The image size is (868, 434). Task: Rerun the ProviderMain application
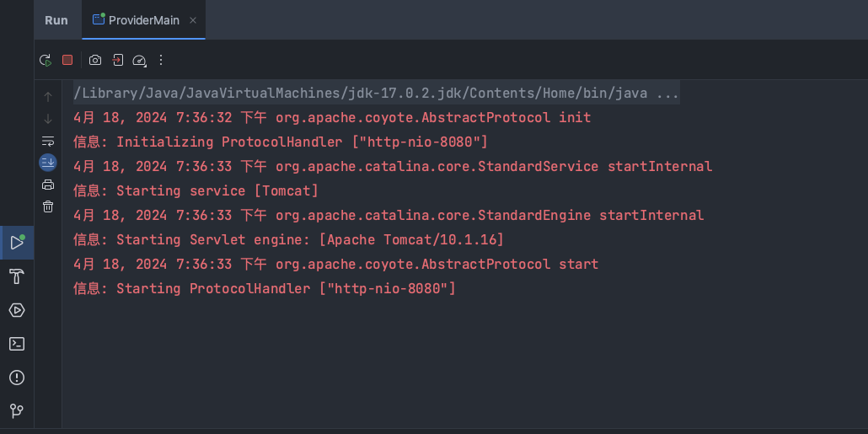46,60
